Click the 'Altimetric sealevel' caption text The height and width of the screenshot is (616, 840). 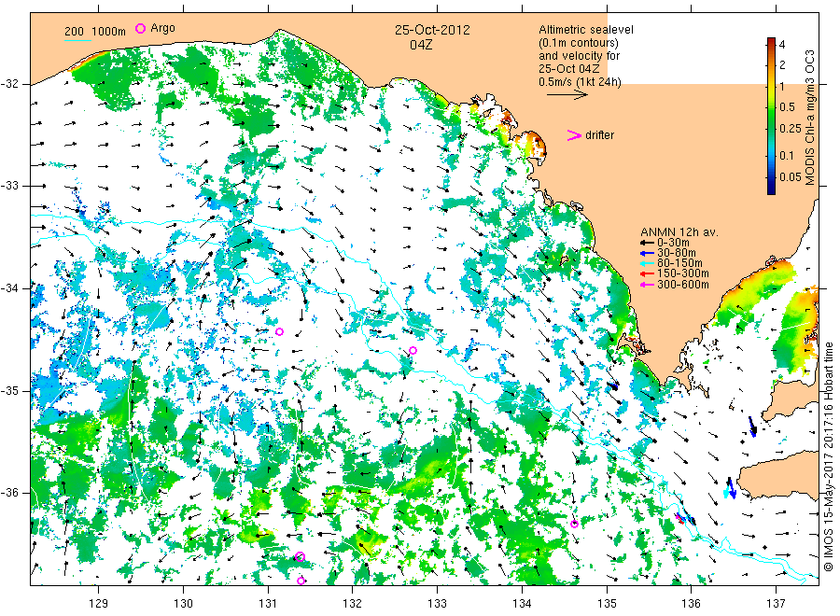click(x=586, y=30)
